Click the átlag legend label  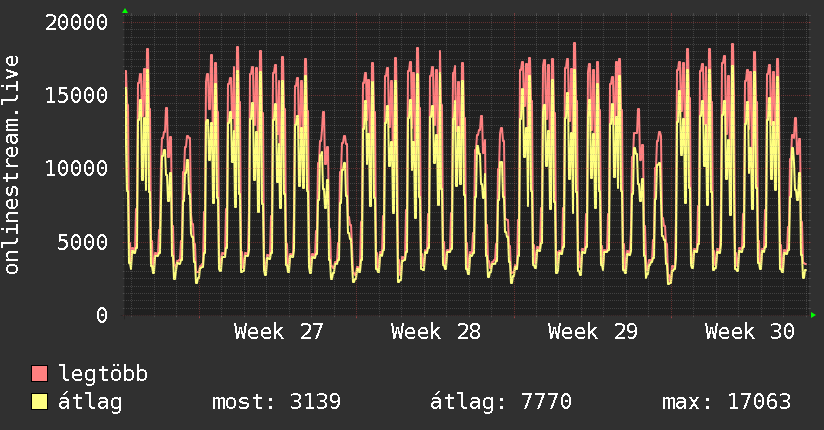pyautogui.click(x=90, y=402)
